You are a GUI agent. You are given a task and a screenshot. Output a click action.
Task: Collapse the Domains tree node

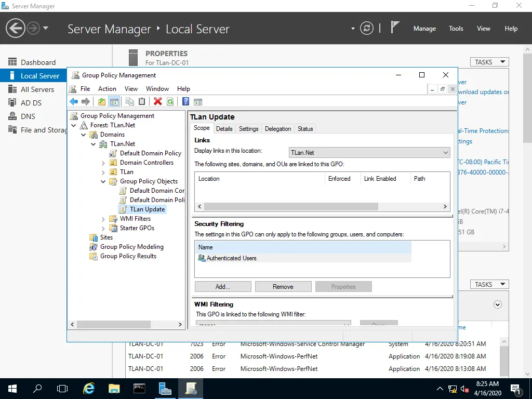pos(84,135)
